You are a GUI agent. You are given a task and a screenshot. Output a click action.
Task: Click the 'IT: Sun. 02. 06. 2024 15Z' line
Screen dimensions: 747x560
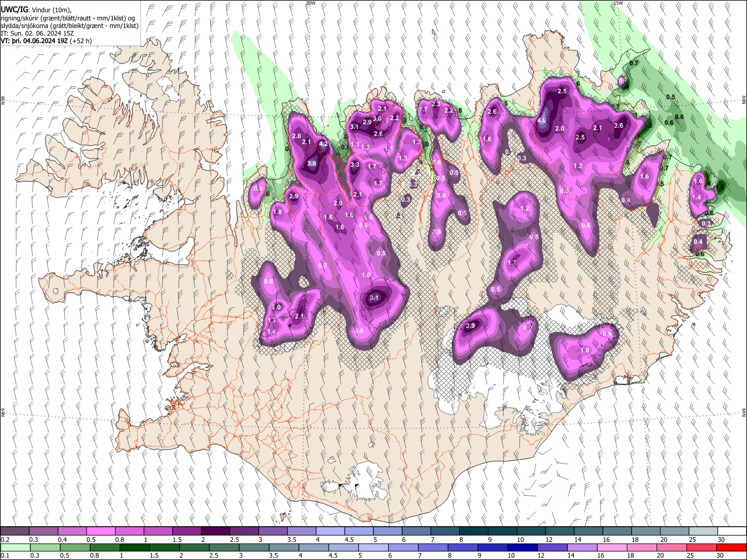click(x=37, y=33)
